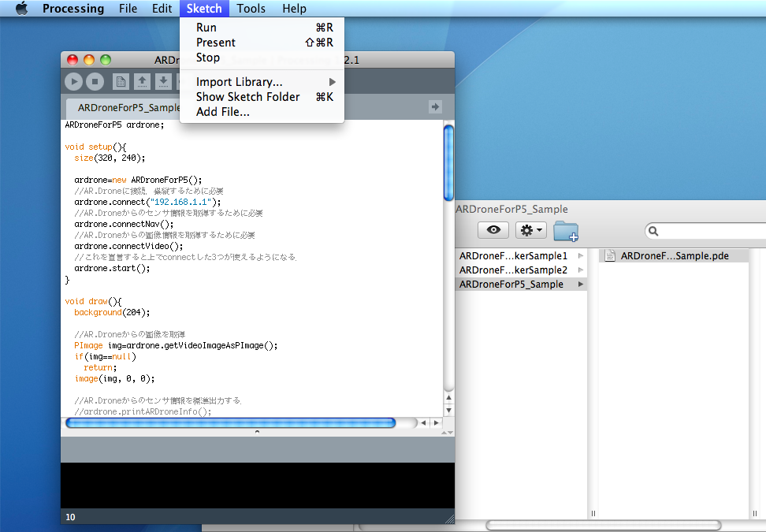The width and height of the screenshot is (766, 532).
Task: Click the code line ardrone.start();
Action: (x=112, y=268)
